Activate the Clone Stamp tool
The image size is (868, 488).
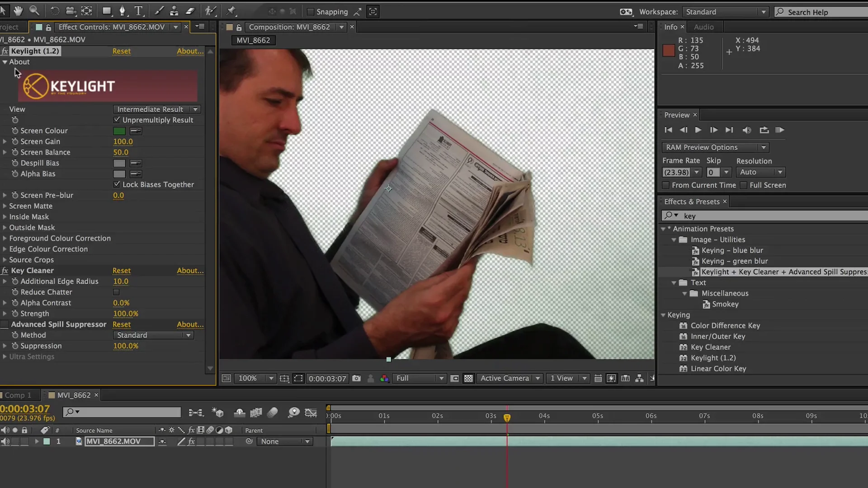tap(174, 11)
